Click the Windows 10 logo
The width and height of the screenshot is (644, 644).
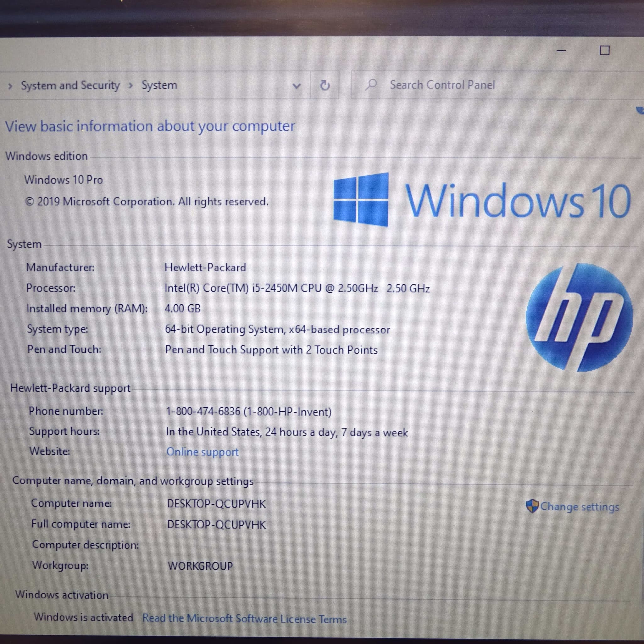(482, 200)
